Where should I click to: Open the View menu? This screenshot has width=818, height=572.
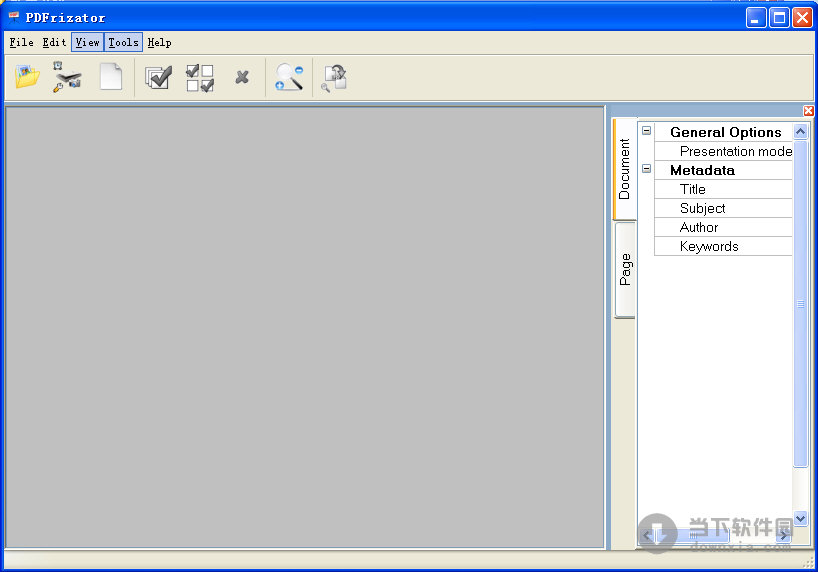pyautogui.click(x=87, y=42)
